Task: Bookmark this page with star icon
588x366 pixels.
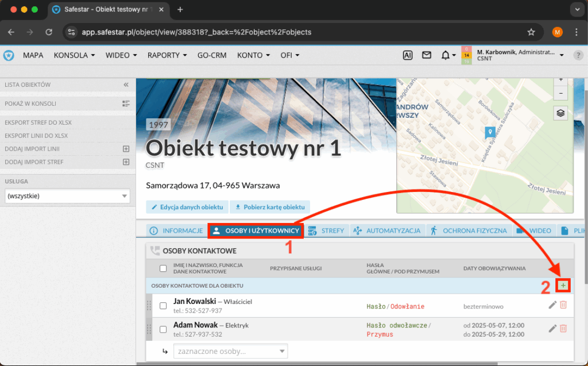Action: 531,32
